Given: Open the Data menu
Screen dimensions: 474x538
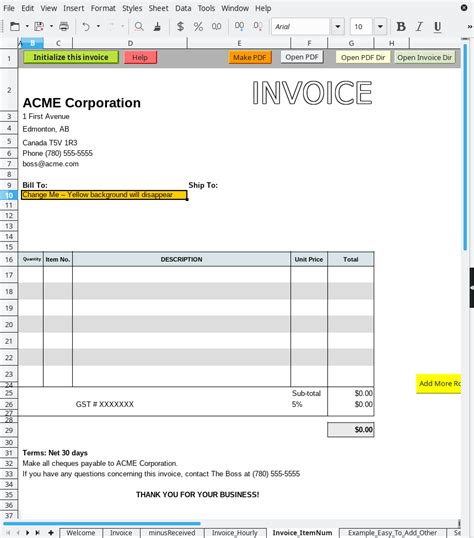Looking at the screenshot, I should [x=183, y=8].
